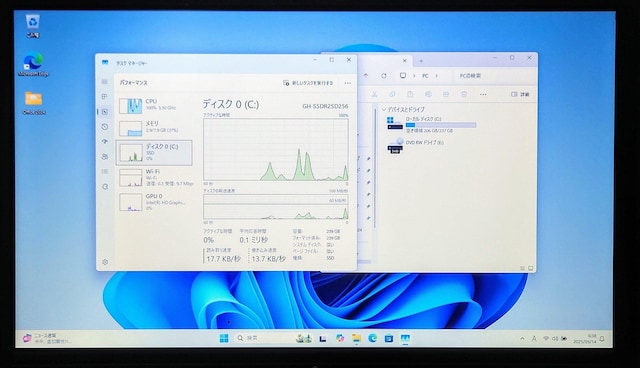This screenshot has width=640, height=368.
Task: Open Microsoft Edge desktop shortcut
Action: [33, 65]
